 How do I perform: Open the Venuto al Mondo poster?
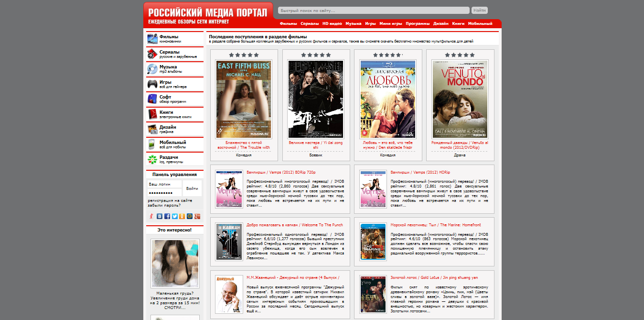point(460,99)
